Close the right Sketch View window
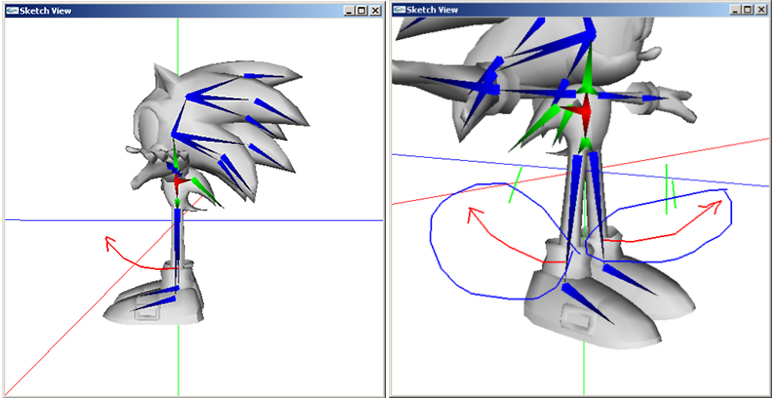Viewport: 773px width, 398px height. coord(762,10)
